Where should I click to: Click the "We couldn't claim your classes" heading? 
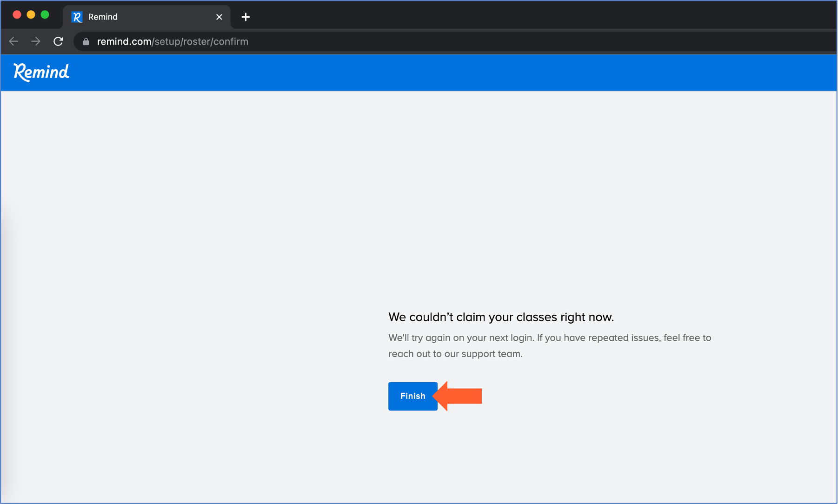pos(501,317)
